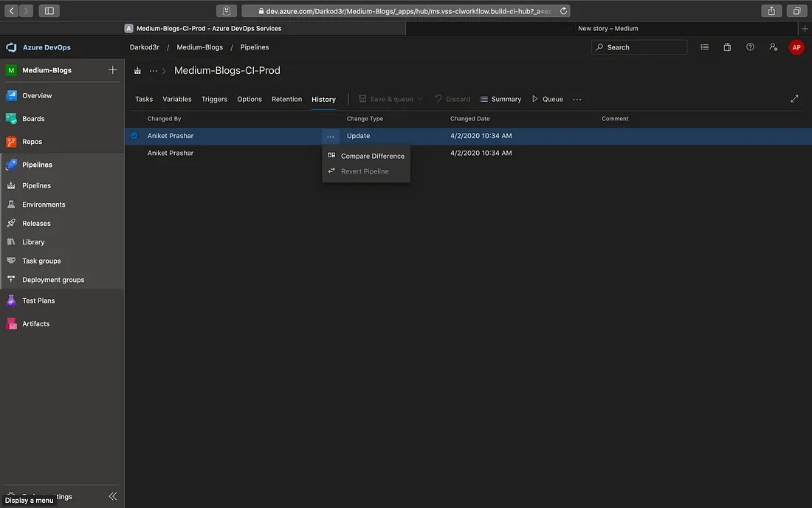Open the Test Plans flask icon
812x508 pixels.
[x=11, y=301]
